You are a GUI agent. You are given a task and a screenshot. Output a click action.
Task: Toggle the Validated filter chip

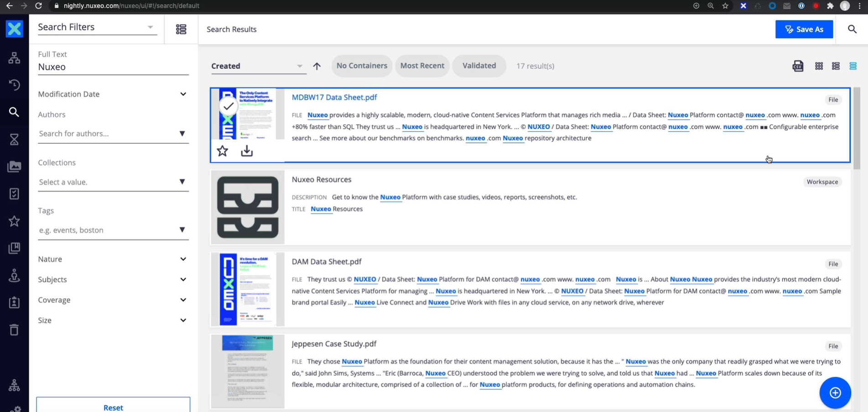pos(479,66)
